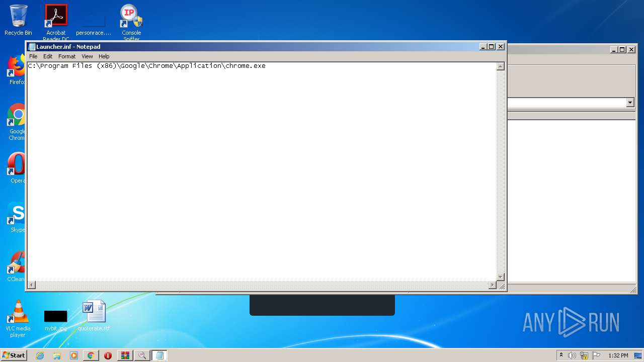Viewport: 644px width, 362px height.
Task: Maximize the Launcher.inf Notepad window
Action: coord(492,47)
